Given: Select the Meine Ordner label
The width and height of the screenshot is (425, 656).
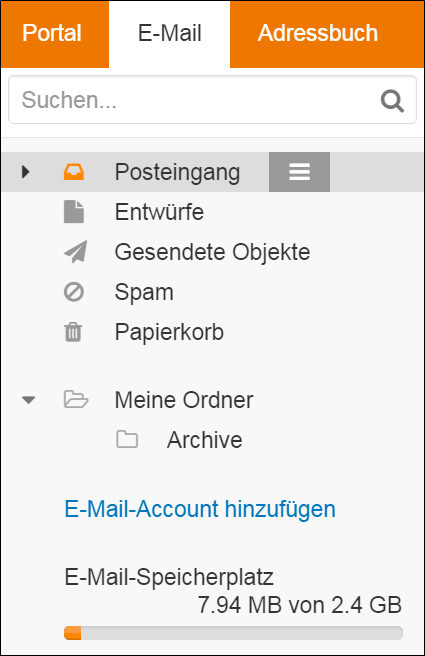Looking at the screenshot, I should (x=184, y=400).
